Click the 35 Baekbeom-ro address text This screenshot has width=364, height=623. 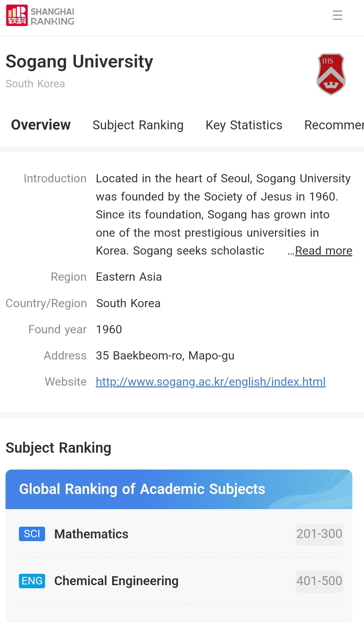(x=165, y=355)
